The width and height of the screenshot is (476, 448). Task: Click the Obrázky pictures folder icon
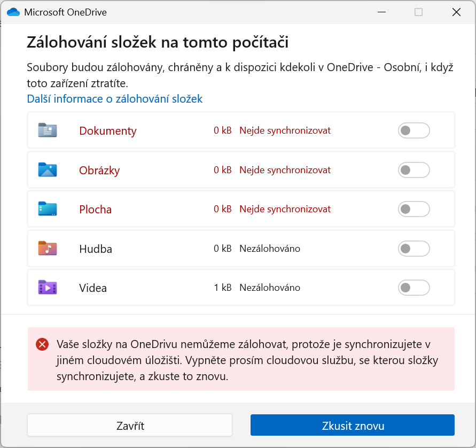coord(48,170)
